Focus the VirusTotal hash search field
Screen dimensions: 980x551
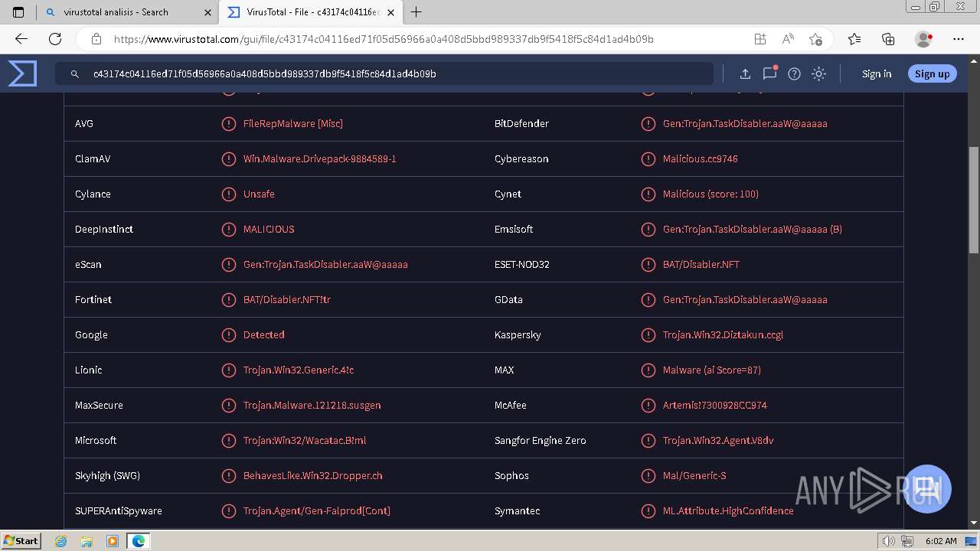(x=384, y=74)
